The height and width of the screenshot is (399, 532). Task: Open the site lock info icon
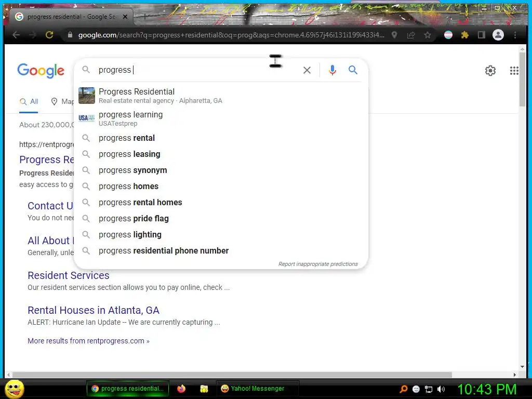click(x=70, y=35)
